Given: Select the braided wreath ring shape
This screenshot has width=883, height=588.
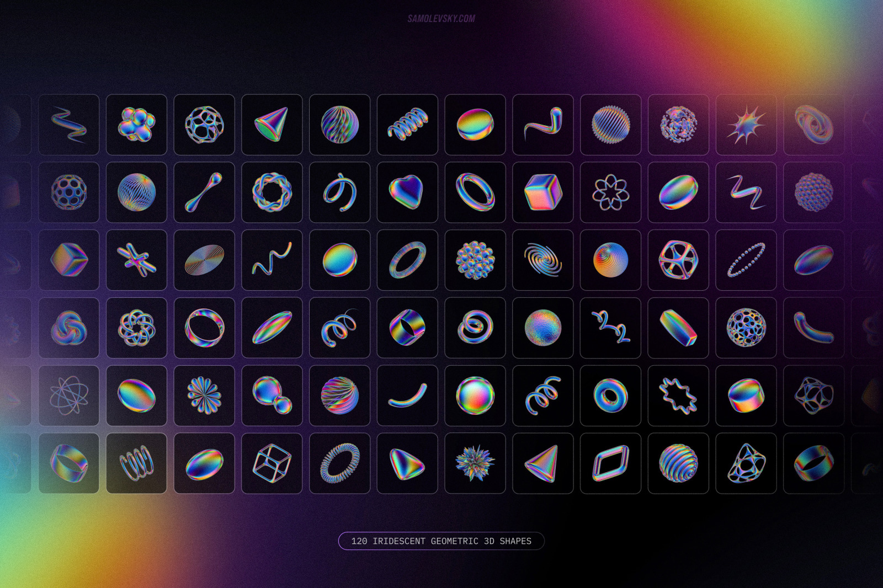Looking at the screenshot, I should [272, 193].
